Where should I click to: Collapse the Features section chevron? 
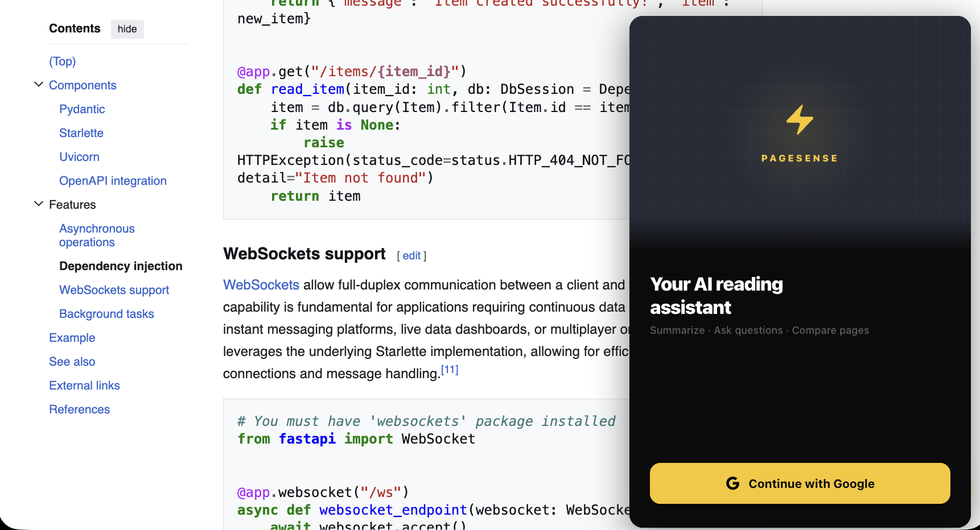click(39, 204)
